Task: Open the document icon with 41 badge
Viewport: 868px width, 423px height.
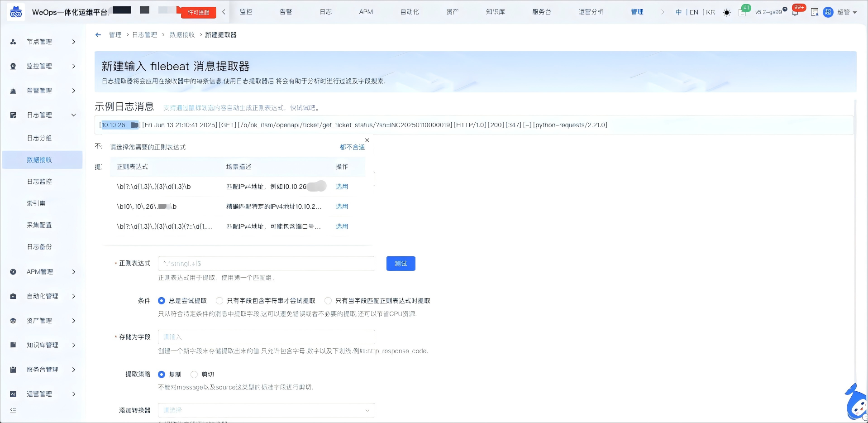Action: pyautogui.click(x=743, y=12)
